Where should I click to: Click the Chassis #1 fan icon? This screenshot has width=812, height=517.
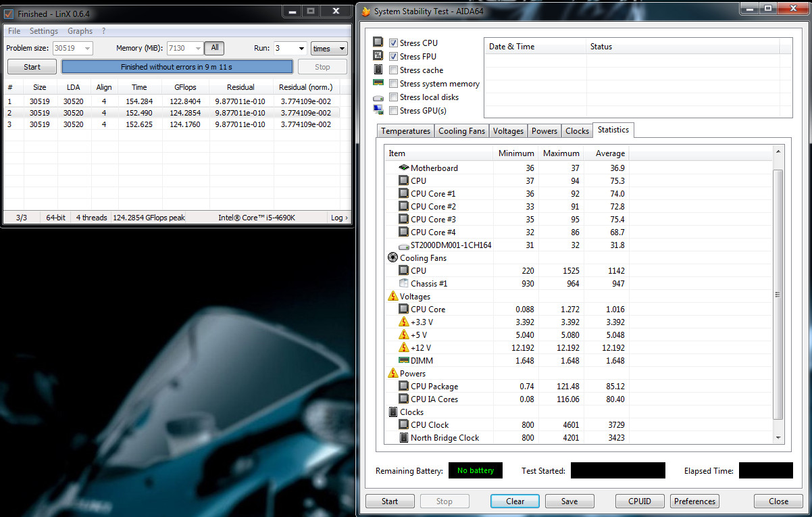tap(404, 283)
